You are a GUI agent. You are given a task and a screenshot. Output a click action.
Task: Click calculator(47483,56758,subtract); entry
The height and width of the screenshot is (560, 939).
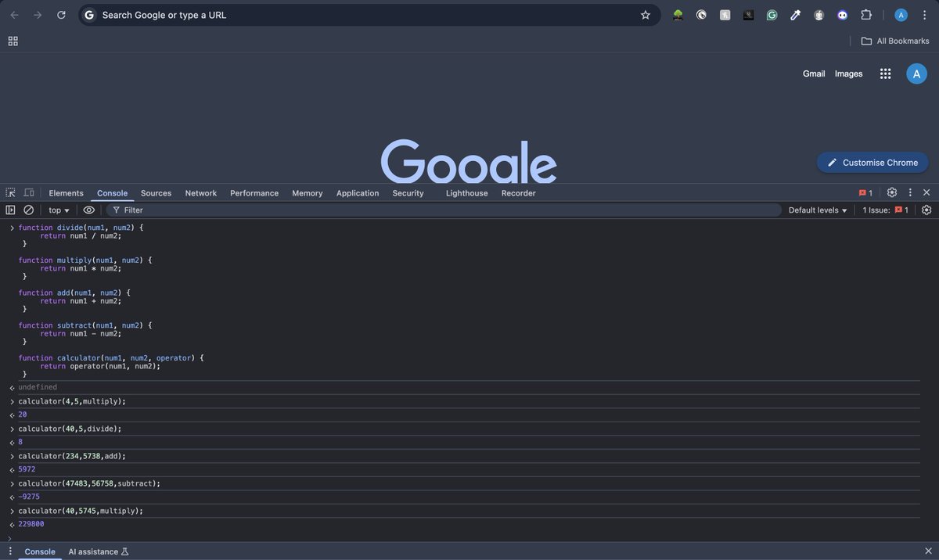pos(89,483)
